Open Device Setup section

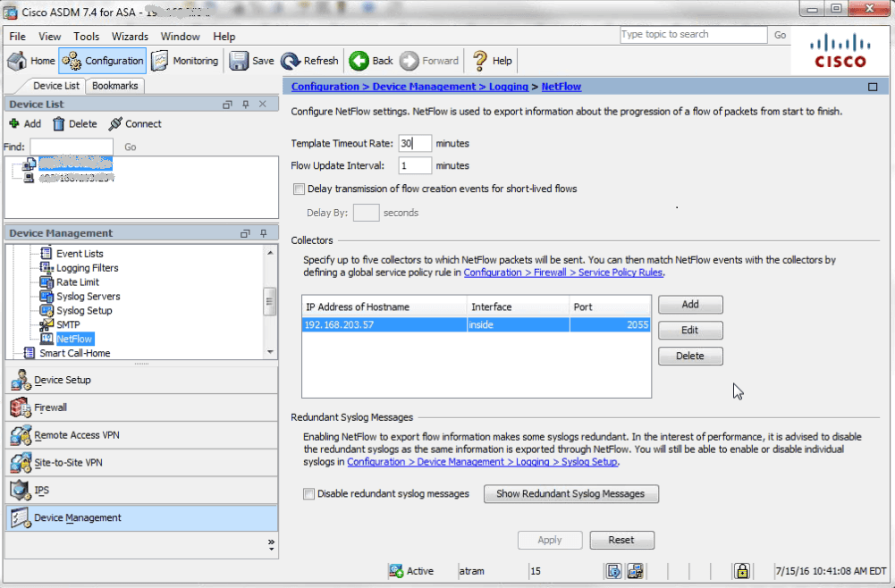click(141, 380)
